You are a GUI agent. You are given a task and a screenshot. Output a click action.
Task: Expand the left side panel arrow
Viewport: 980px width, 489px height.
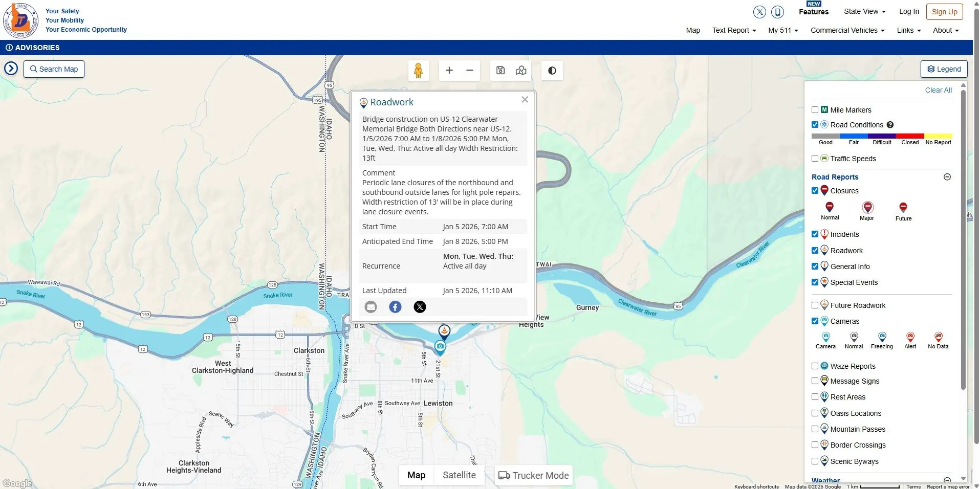click(x=11, y=69)
